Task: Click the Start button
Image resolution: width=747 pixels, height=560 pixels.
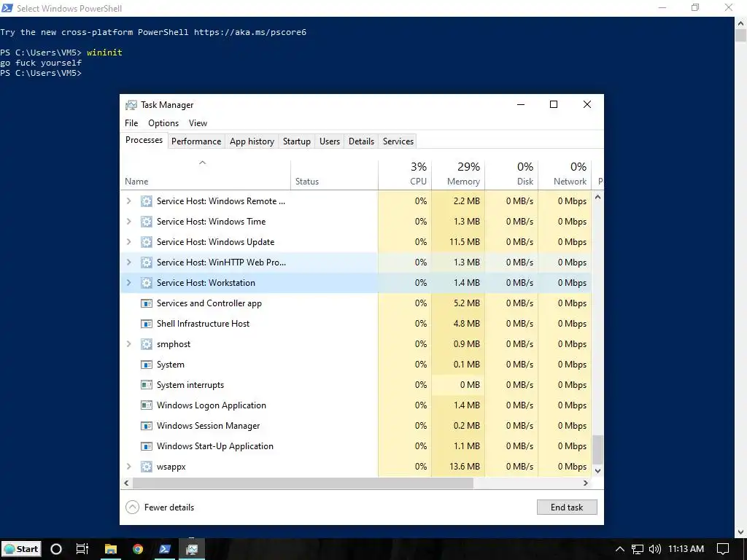Action: click(x=21, y=549)
